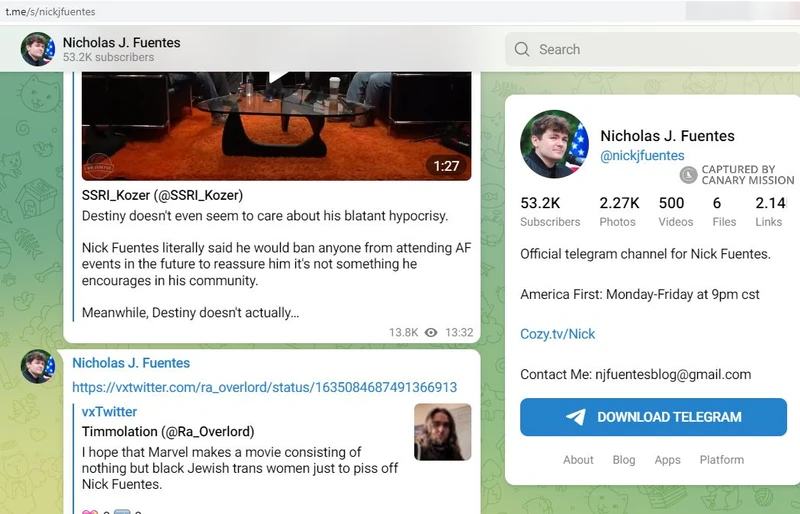Screen dimensions: 800x514
Task: Click the contact email njfuentesblog@gmail.com text
Action: (x=673, y=374)
